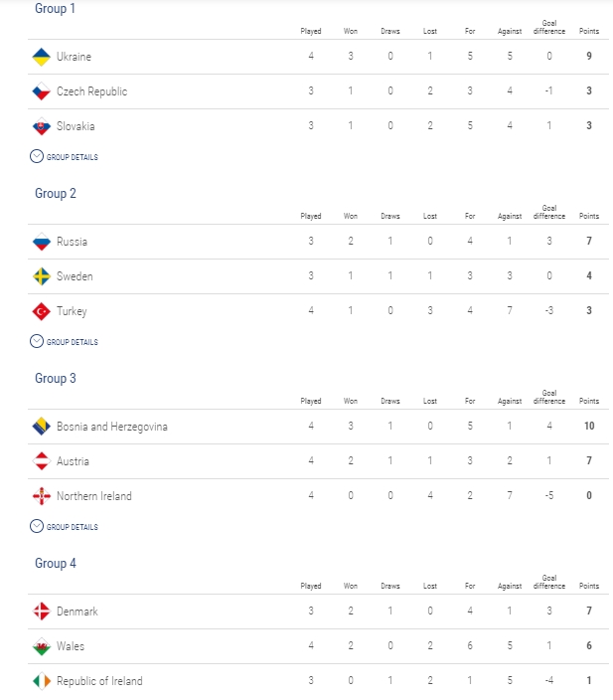Click the Group 4 heading
The height and width of the screenshot is (700, 613).
[56, 563]
